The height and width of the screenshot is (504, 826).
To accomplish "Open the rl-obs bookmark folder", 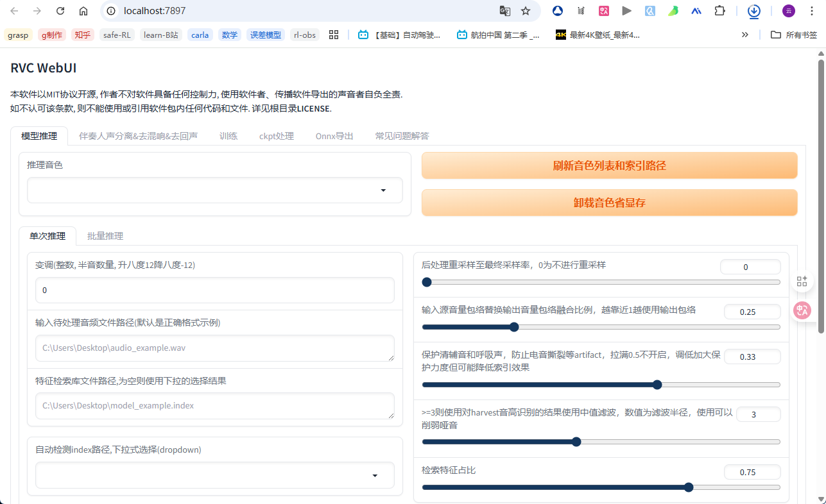I will tap(305, 35).
